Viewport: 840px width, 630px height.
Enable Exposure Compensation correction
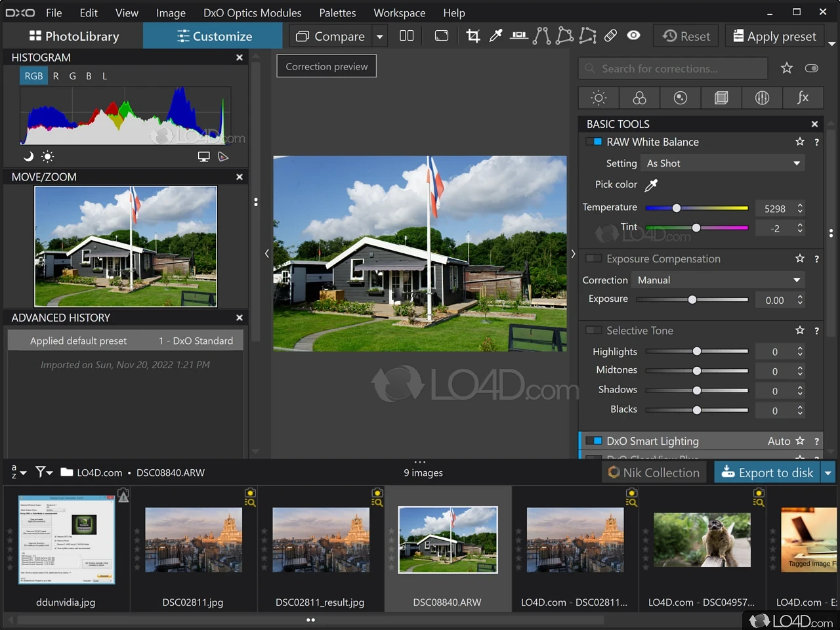pyautogui.click(x=594, y=259)
